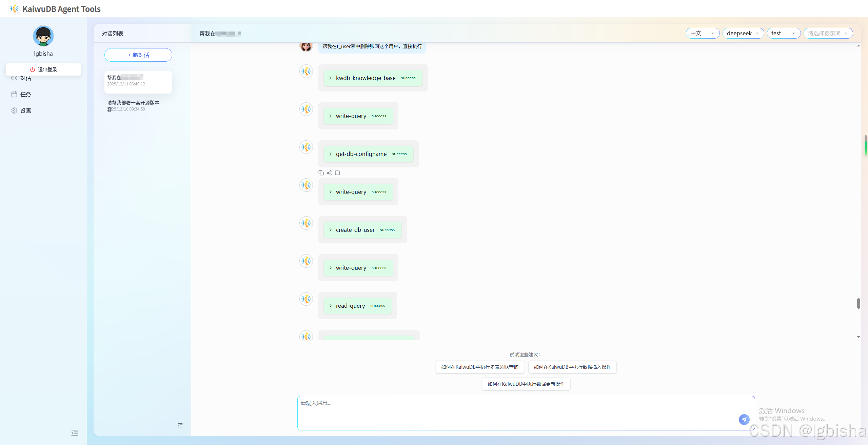Collapse the conversation list panel icon
Image resolution: width=868 pixels, height=445 pixels.
point(180,425)
